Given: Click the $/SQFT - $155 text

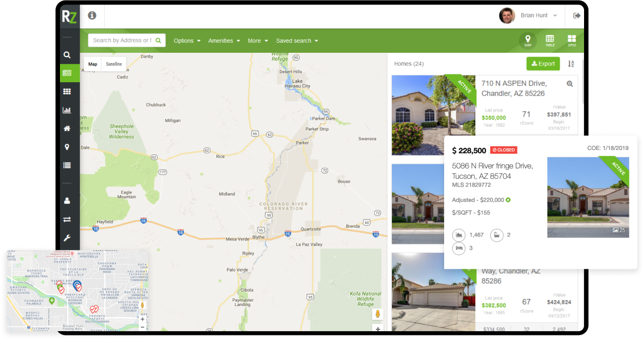Looking at the screenshot, I should pyautogui.click(x=471, y=213).
